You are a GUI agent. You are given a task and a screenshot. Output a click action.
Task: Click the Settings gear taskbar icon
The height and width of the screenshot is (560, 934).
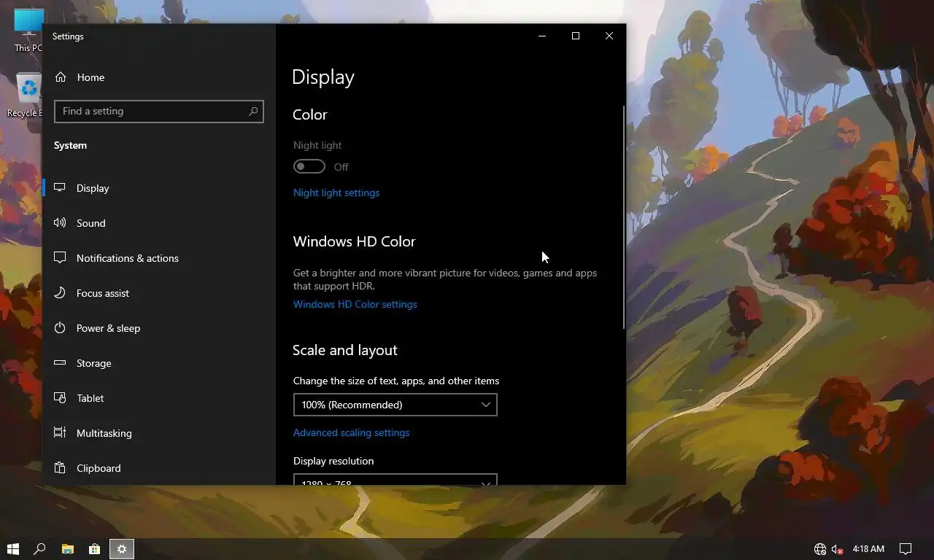coord(122,549)
